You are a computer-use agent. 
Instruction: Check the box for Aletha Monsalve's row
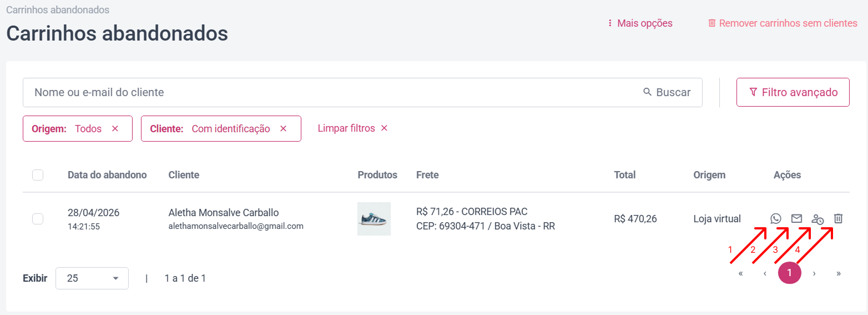(38, 219)
